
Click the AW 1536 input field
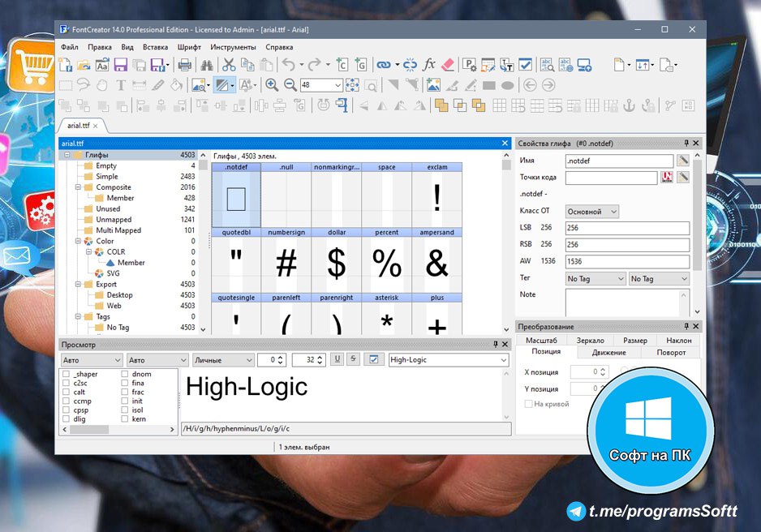click(627, 261)
